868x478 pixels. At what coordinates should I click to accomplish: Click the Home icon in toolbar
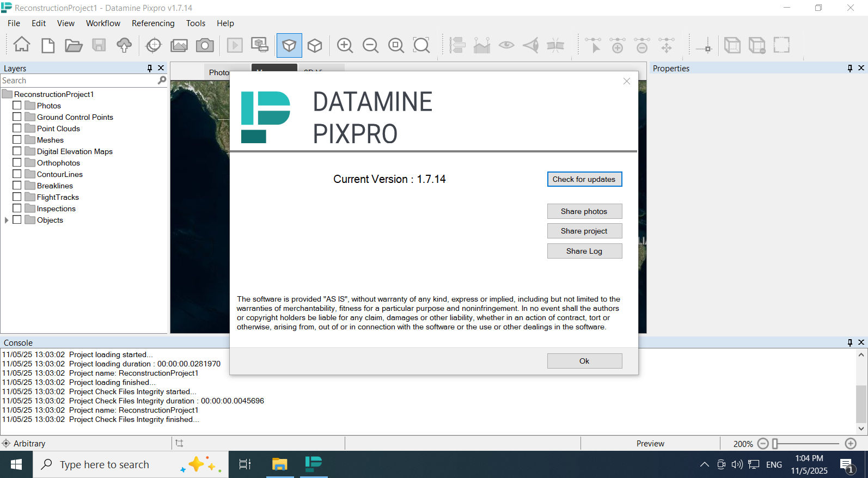22,45
